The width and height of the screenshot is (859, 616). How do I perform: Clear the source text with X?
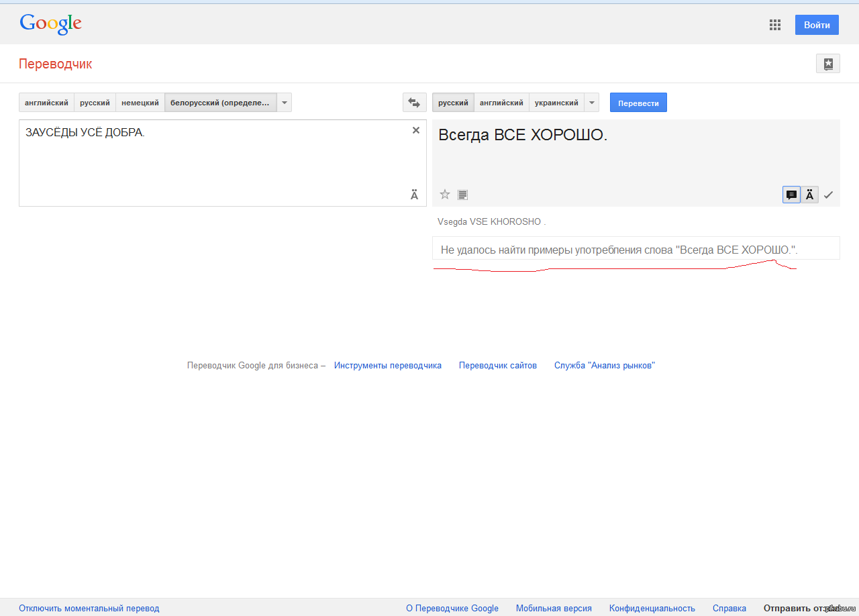click(x=416, y=130)
